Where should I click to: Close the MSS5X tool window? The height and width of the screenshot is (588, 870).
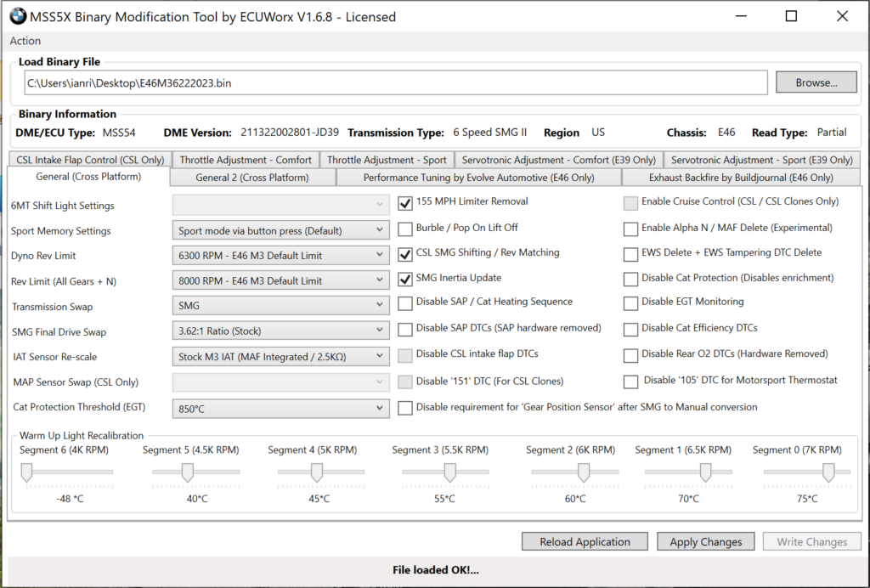(x=842, y=17)
